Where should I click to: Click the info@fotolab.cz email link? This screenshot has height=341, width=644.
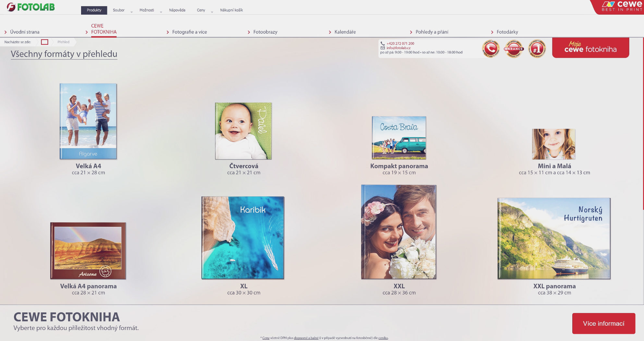tap(398, 48)
